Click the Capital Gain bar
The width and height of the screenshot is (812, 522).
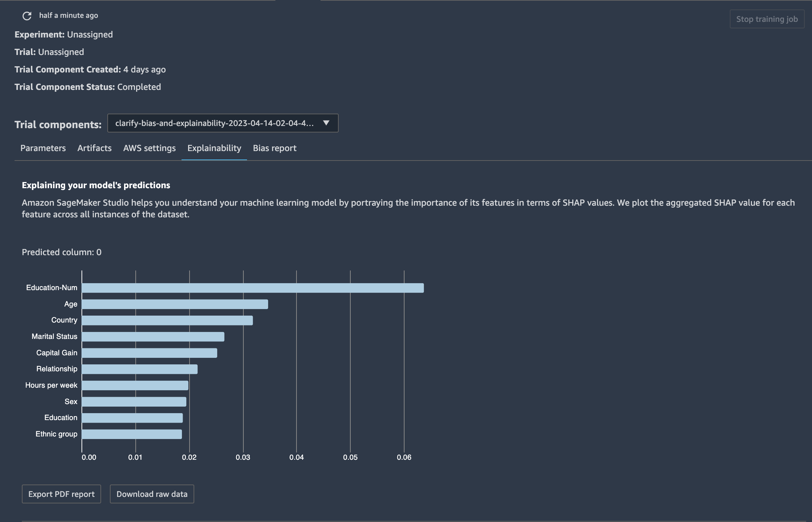click(150, 353)
